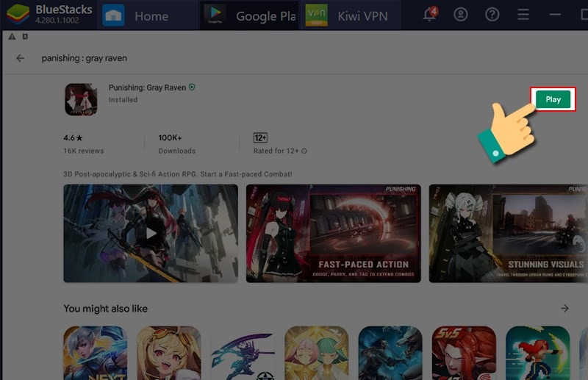Image resolution: width=588 pixels, height=380 pixels.
Task: Open the 4.6 star reviews rating
Action: pyautogui.click(x=83, y=144)
